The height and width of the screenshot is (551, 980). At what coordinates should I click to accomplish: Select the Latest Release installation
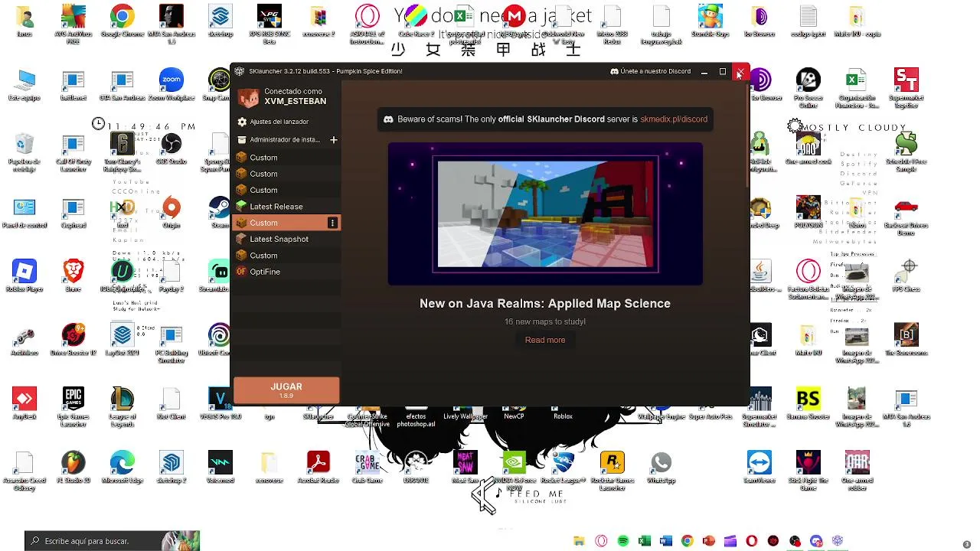click(x=286, y=207)
